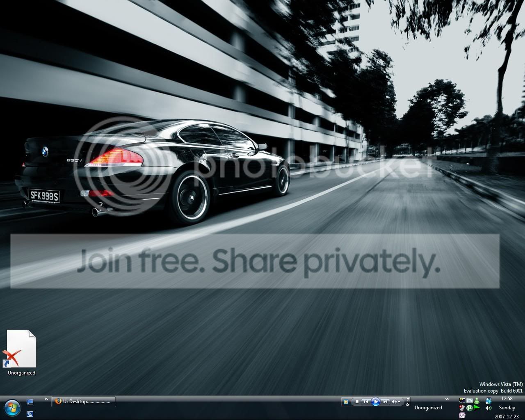525x420 pixels.
Task: Expand the Quick Launch overflow chevron
Action: pyautogui.click(x=46, y=399)
